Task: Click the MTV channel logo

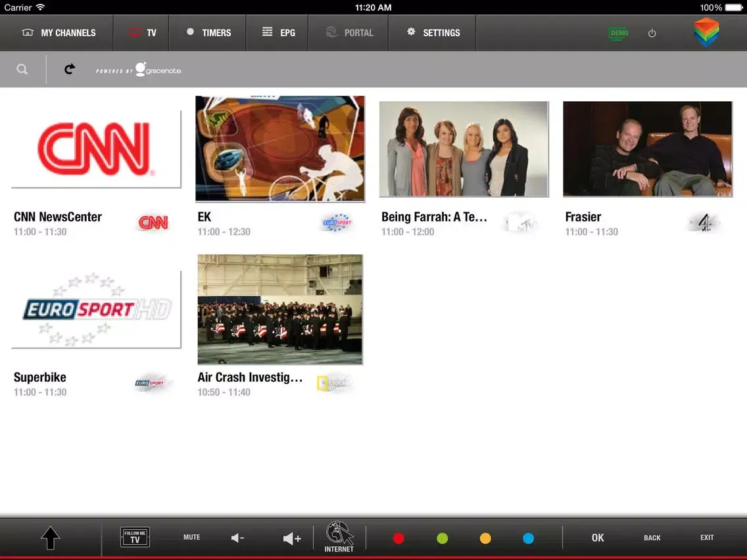Action: point(521,222)
